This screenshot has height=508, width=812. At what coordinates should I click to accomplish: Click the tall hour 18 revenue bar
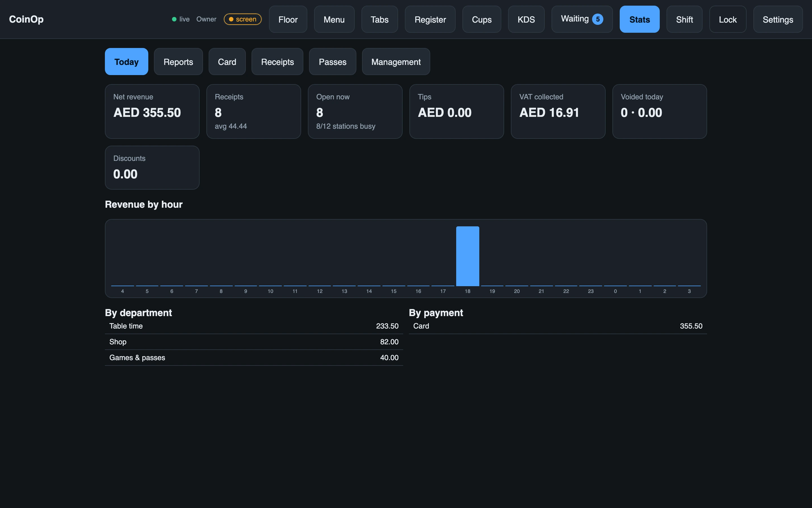point(467,256)
